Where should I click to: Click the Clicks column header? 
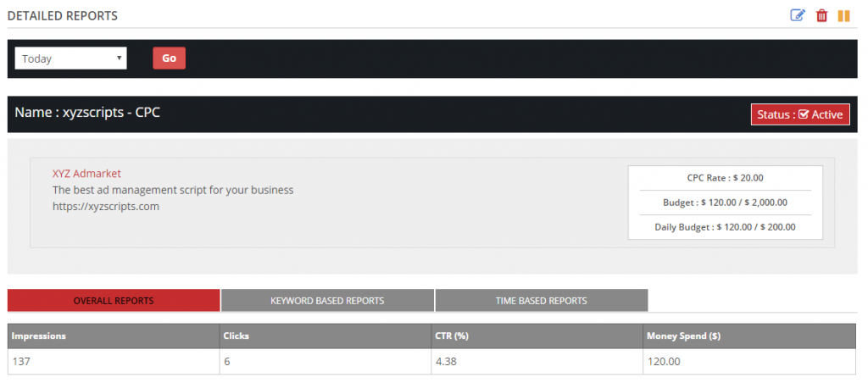325,336
